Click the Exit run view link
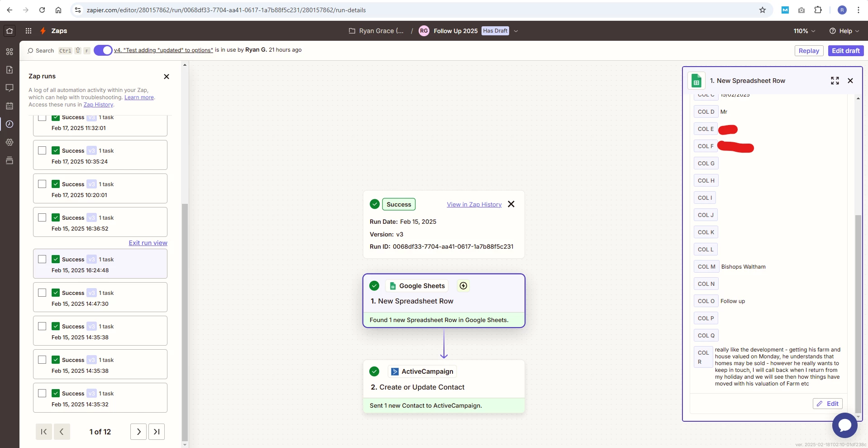The image size is (868, 448). tap(148, 243)
